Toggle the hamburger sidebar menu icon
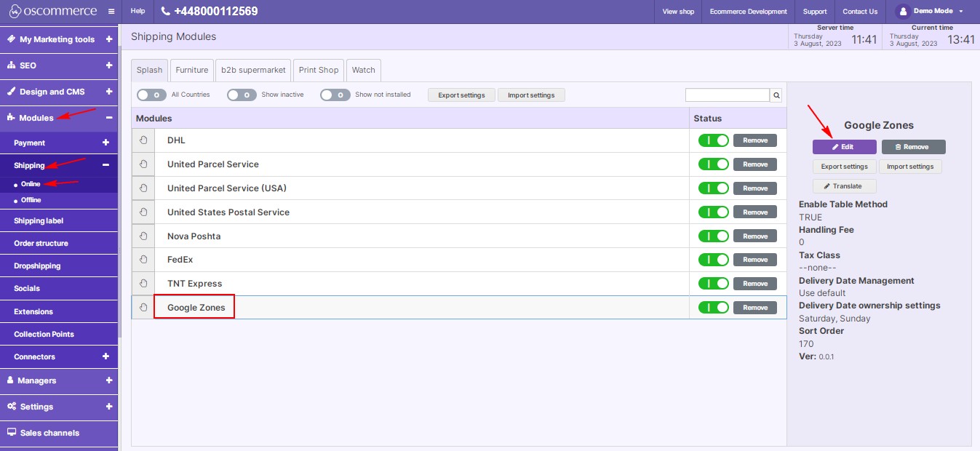Screen dimensions: 980x451 (111, 12)
